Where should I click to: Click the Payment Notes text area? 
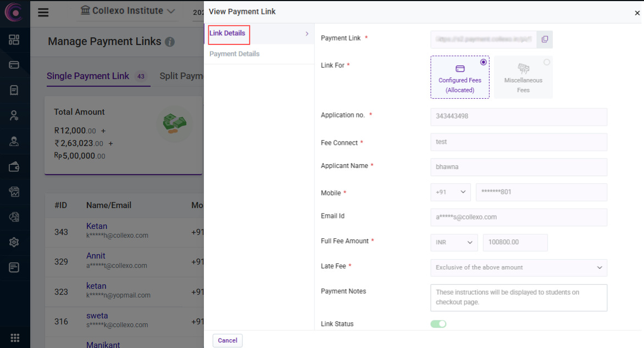(x=519, y=298)
